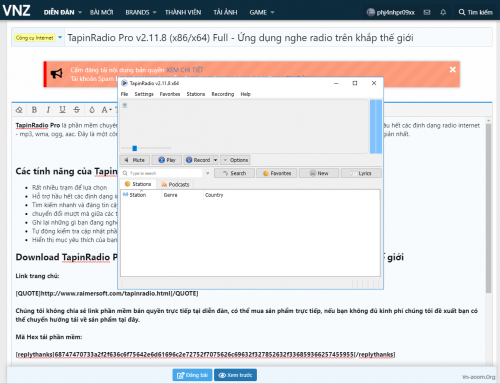
Task: Open Settings menu in TapinRadio
Action: [x=144, y=94]
